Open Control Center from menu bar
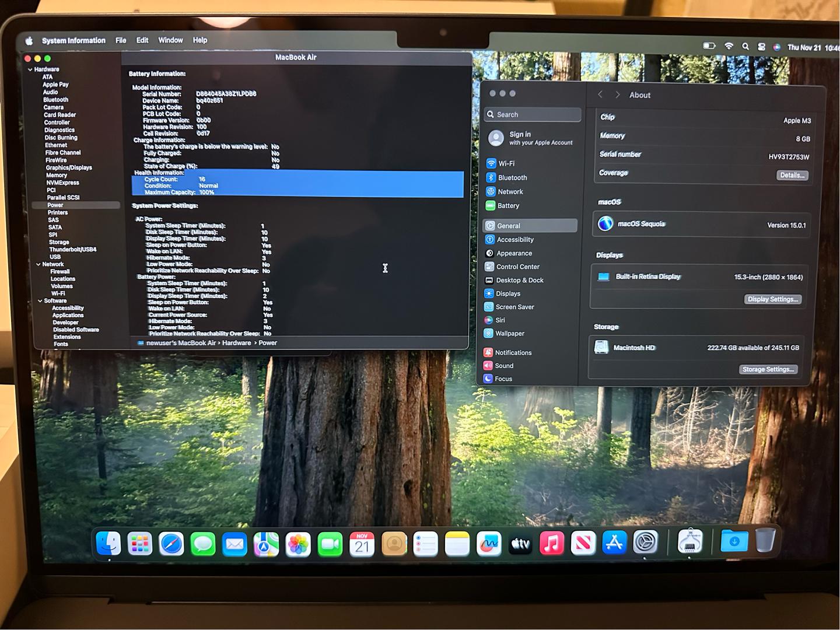 coord(761,47)
